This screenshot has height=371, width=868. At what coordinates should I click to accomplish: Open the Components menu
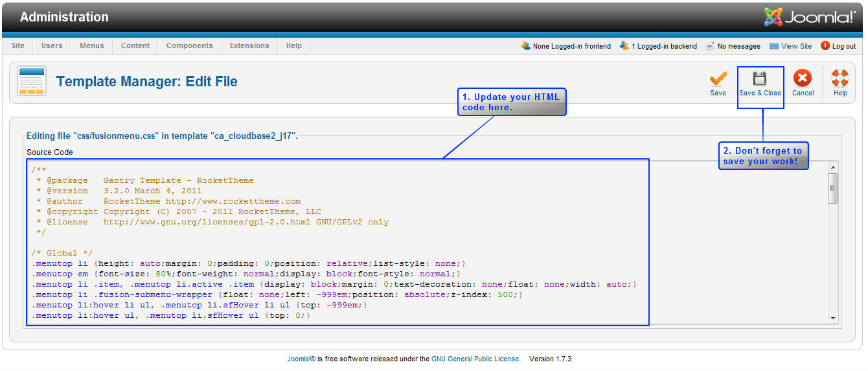coord(190,45)
